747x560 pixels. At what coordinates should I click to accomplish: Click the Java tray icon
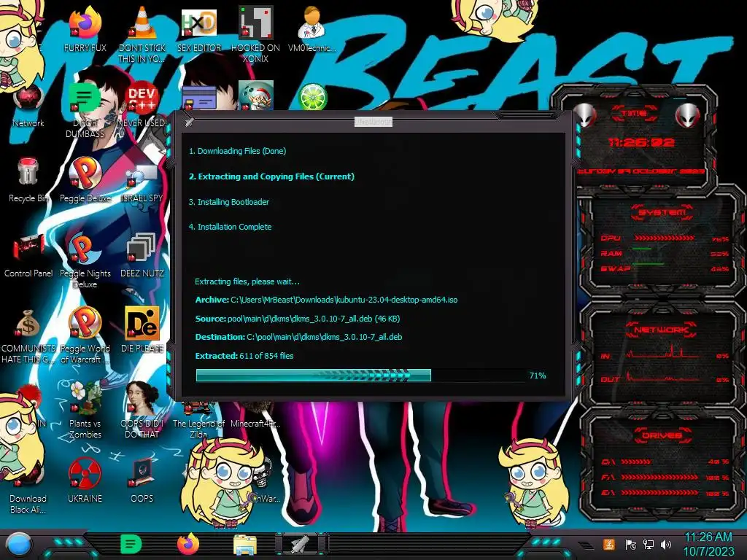[608, 544]
